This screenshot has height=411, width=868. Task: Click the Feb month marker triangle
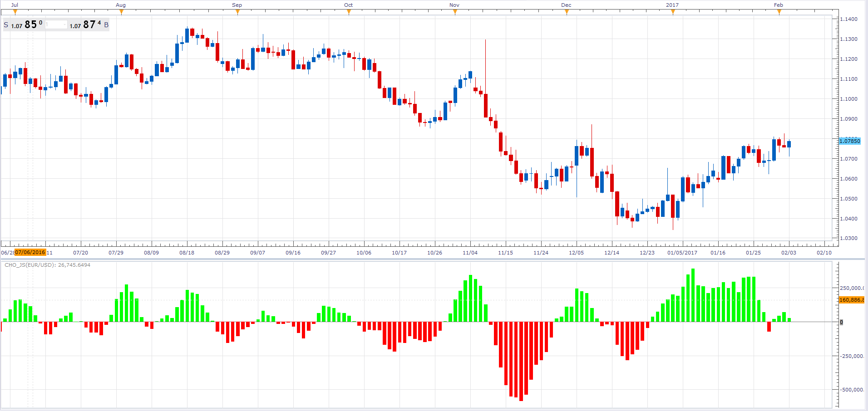[779, 12]
